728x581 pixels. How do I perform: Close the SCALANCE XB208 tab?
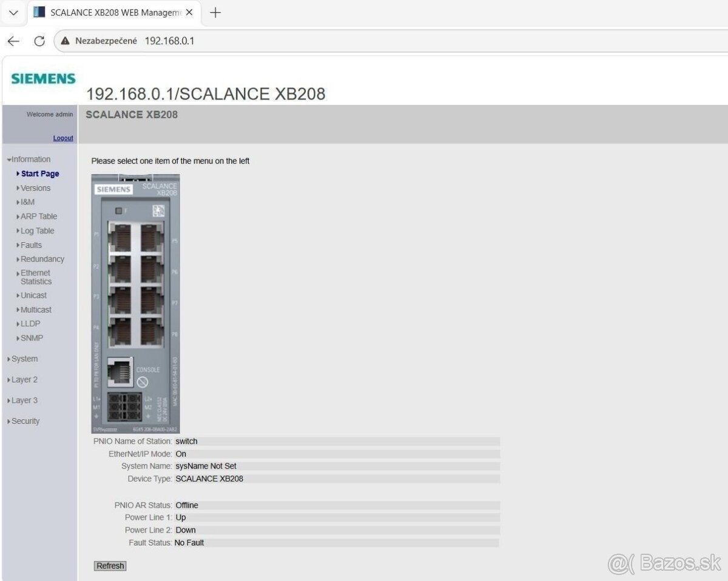coord(189,12)
